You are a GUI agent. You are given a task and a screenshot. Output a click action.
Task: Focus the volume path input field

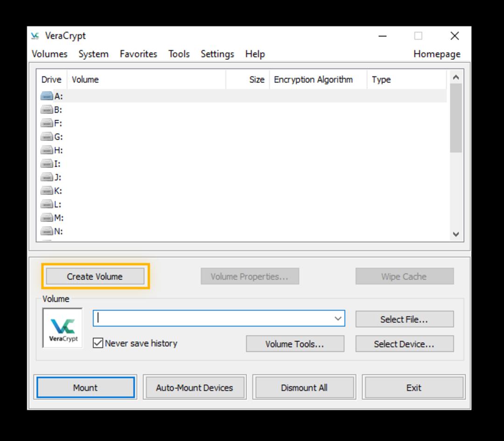click(x=213, y=319)
